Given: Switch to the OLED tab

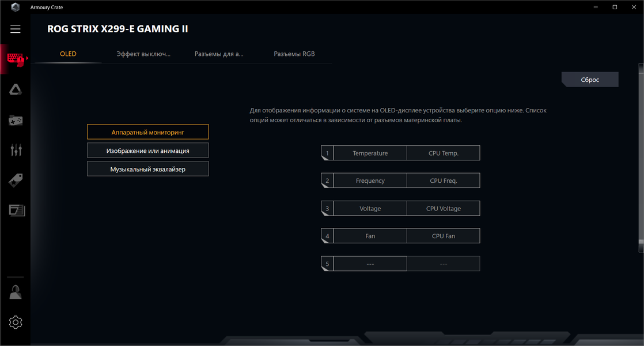Looking at the screenshot, I should click(68, 54).
